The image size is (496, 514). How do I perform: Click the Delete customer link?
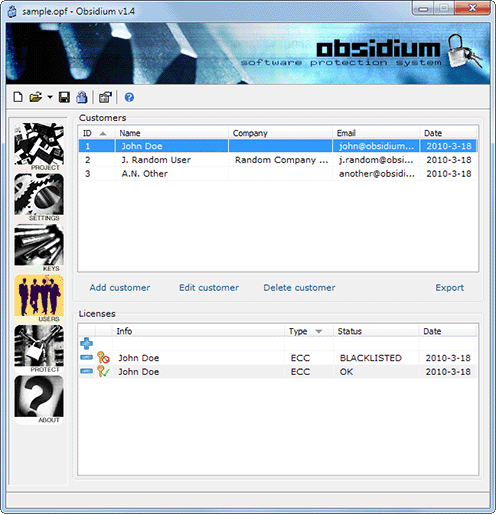point(299,288)
